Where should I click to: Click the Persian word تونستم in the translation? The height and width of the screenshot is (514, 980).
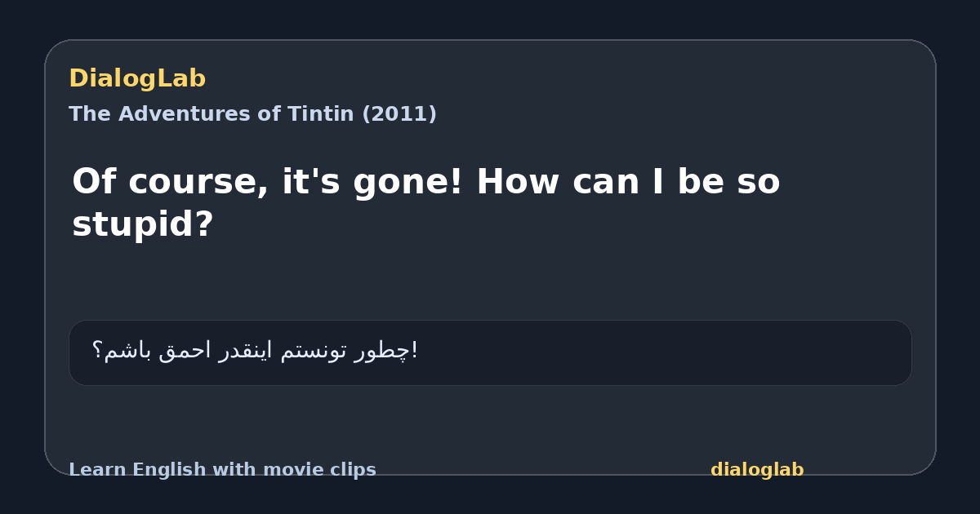314,351
